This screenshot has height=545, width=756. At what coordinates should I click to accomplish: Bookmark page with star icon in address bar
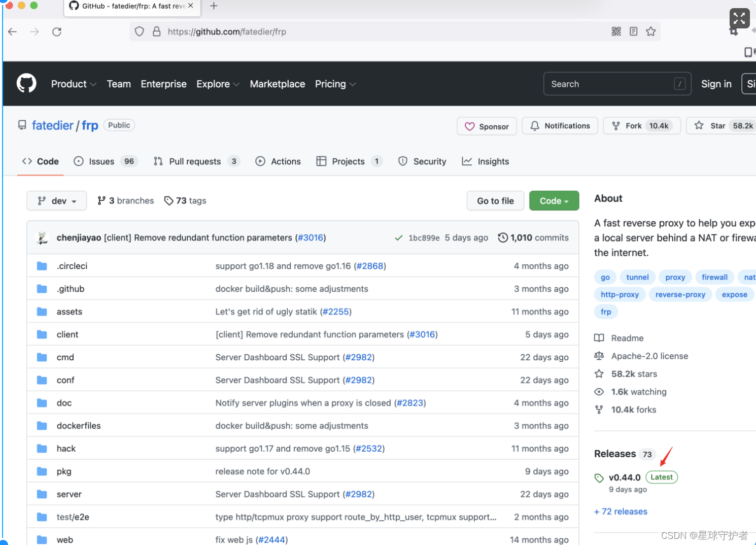651,31
